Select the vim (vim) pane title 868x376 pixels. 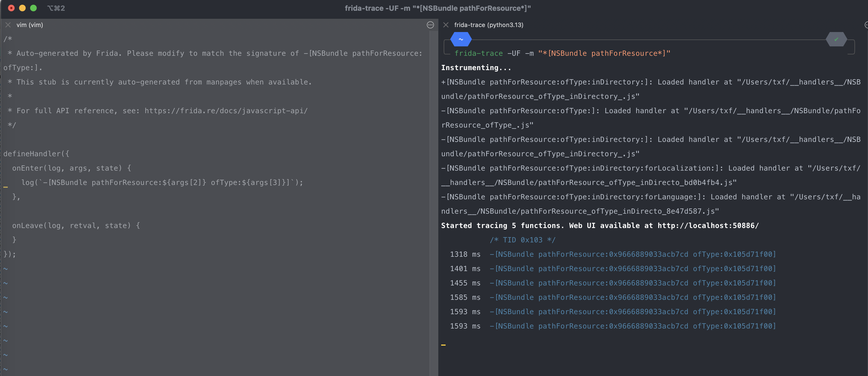30,25
